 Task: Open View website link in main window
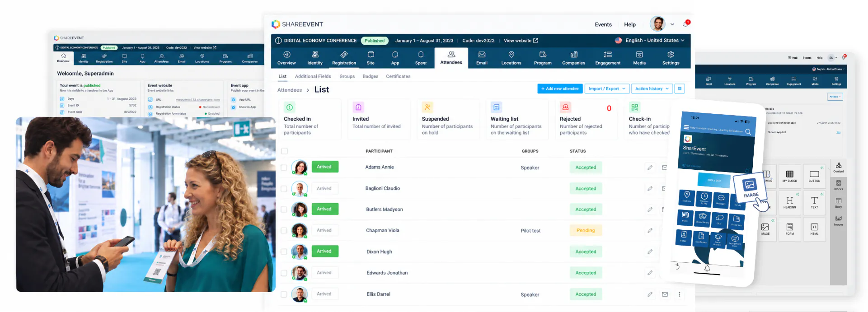click(521, 41)
